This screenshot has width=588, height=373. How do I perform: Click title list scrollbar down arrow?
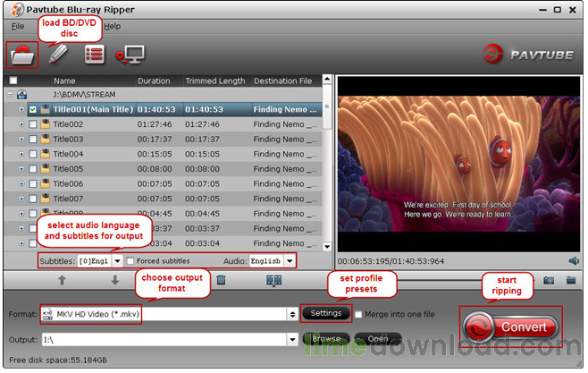click(327, 247)
